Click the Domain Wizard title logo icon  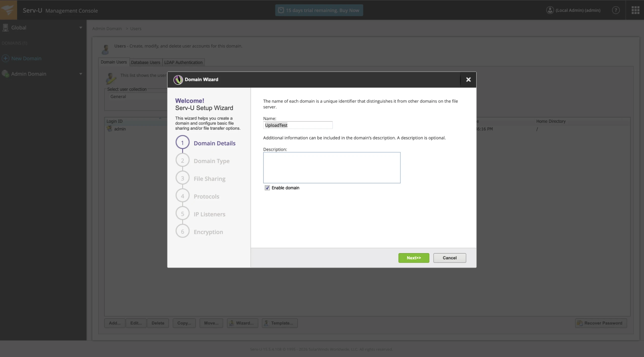178,79
